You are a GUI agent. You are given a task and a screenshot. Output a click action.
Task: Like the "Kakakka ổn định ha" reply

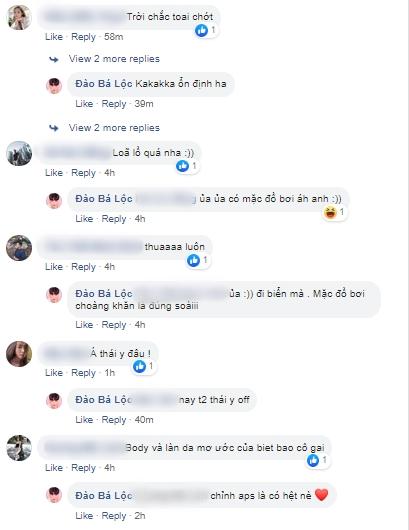[84, 104]
